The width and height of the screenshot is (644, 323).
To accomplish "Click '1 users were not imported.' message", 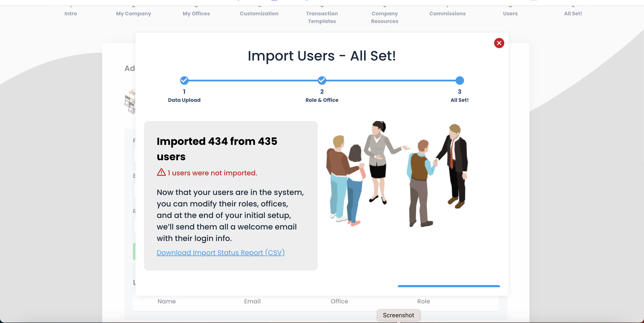I will 212,173.
